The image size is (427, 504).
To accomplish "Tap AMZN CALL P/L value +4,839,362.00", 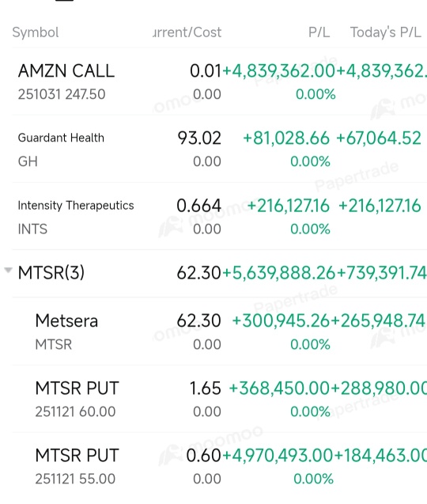I will pyautogui.click(x=278, y=71).
